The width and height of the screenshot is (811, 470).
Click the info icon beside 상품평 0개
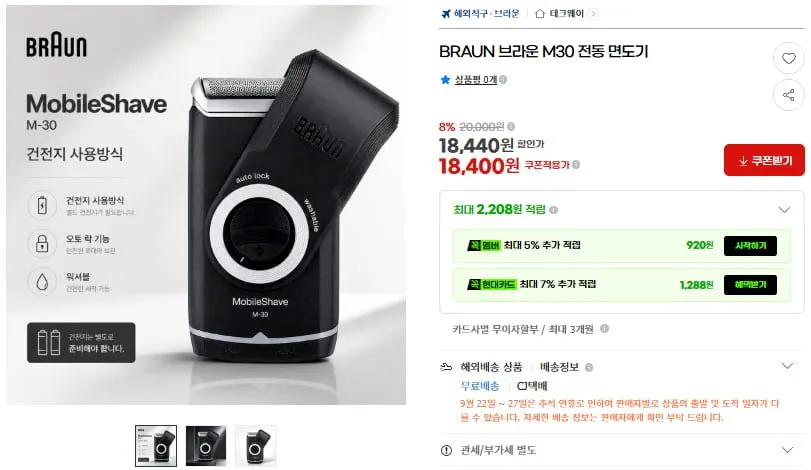(x=503, y=80)
